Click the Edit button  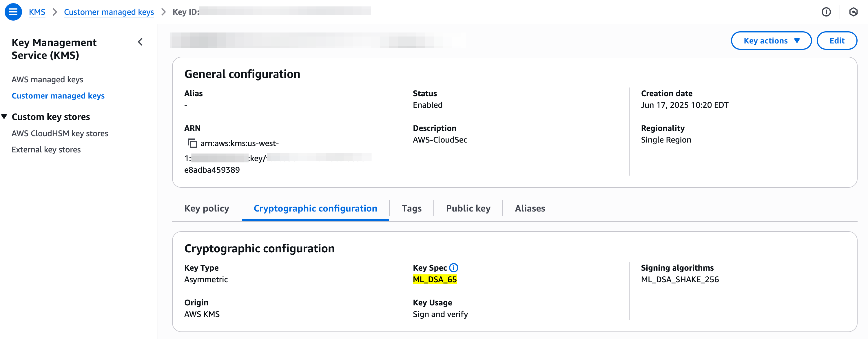click(x=837, y=41)
